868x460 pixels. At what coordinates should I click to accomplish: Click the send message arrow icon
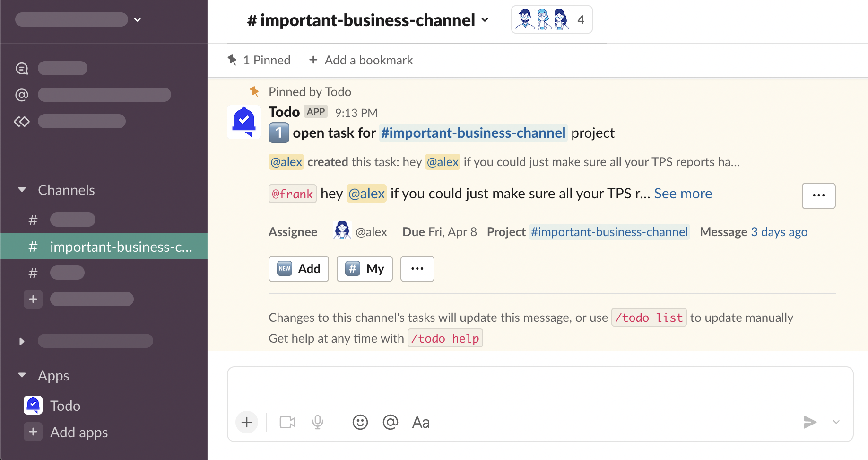[x=810, y=422]
